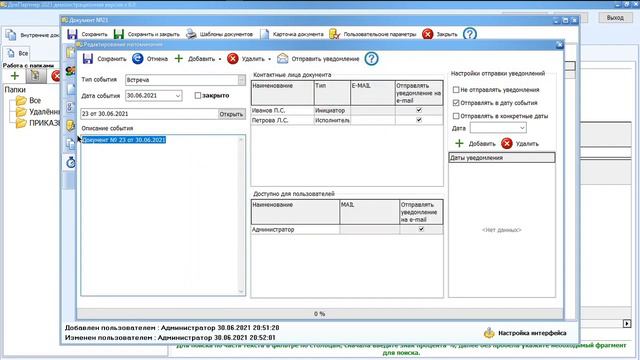This screenshot has height=360, width=640.
Task: Select the ПРИКАЗЫ folder in the tree
Action: pyautogui.click(x=44, y=123)
